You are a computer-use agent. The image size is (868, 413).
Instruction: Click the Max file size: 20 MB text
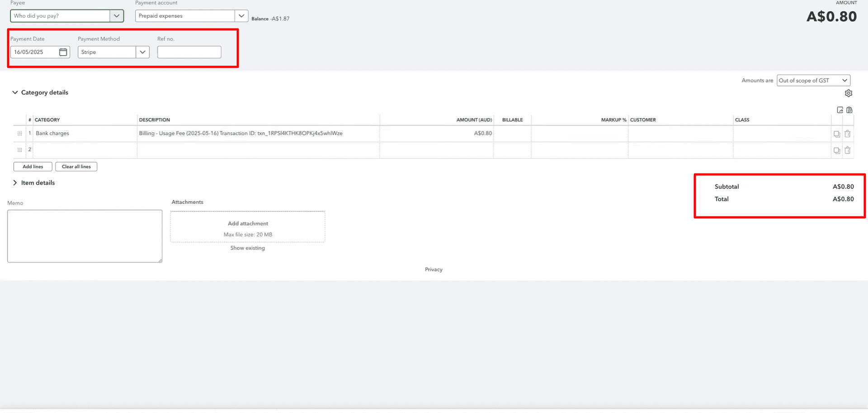[248, 235]
